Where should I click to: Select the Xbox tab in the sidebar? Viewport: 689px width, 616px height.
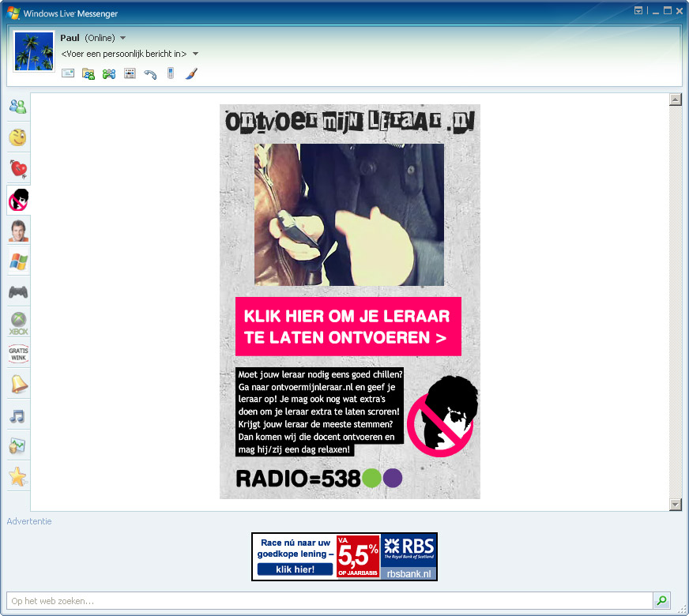[x=18, y=323]
